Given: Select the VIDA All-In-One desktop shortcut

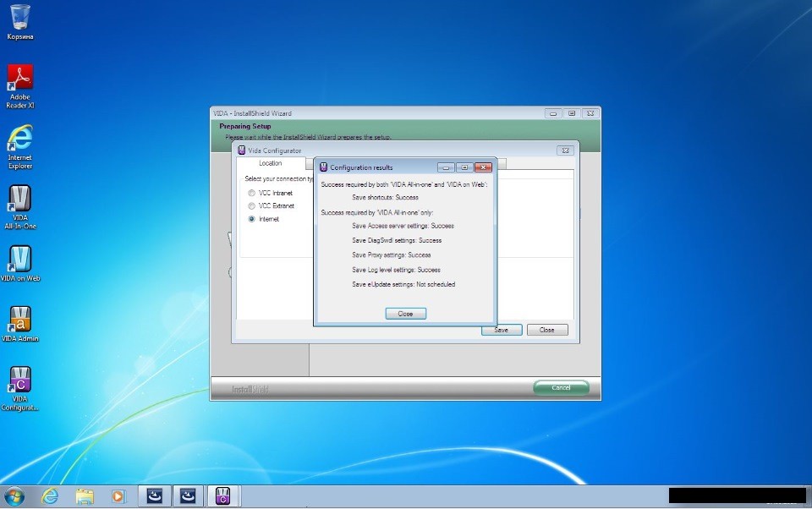Looking at the screenshot, I should coord(20,207).
